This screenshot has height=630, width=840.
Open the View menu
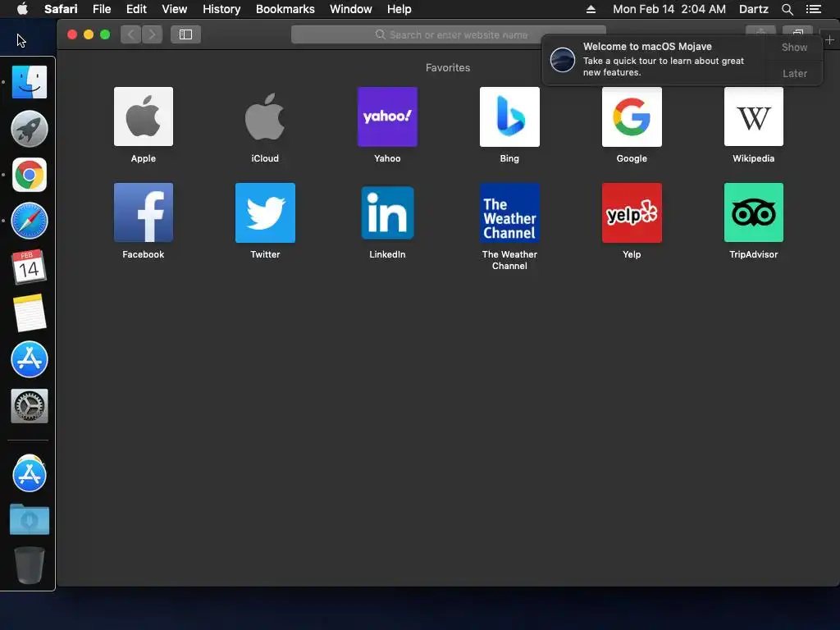pos(174,9)
